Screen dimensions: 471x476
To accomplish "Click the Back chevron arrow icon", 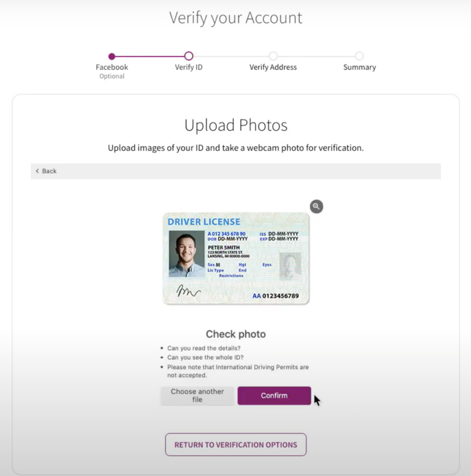I will 37,171.
